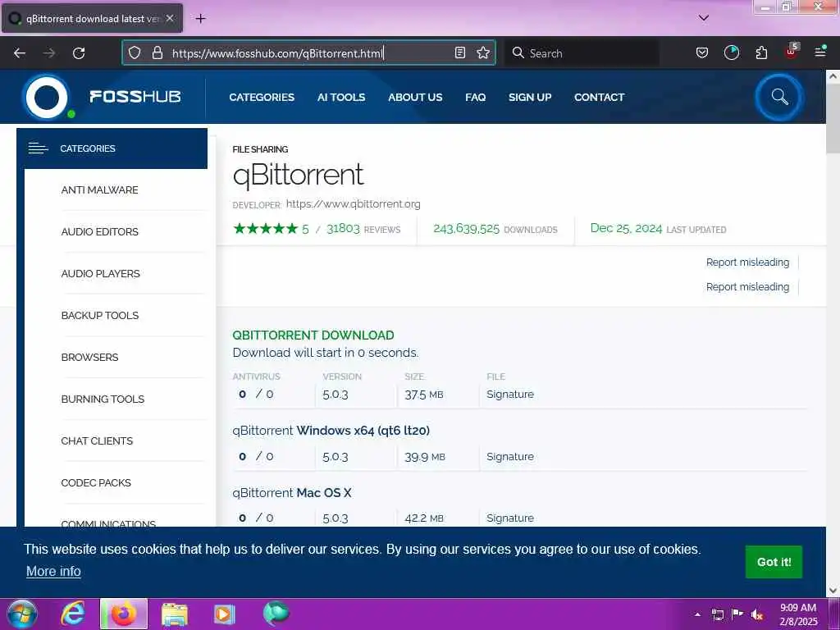Click the FossHub logo
Image resolution: width=840 pixels, height=630 pixels.
[x=103, y=97]
